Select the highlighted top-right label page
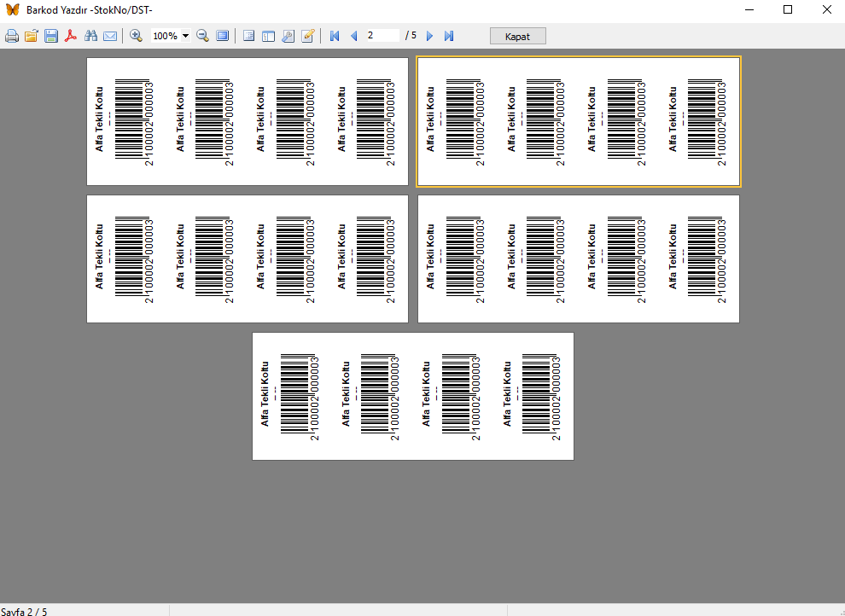 tap(579, 122)
